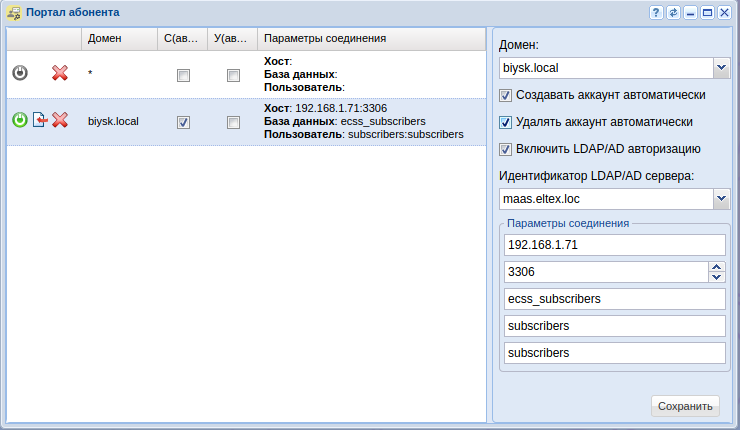
Task: Open help with the question mark icon
Action: pos(657,13)
